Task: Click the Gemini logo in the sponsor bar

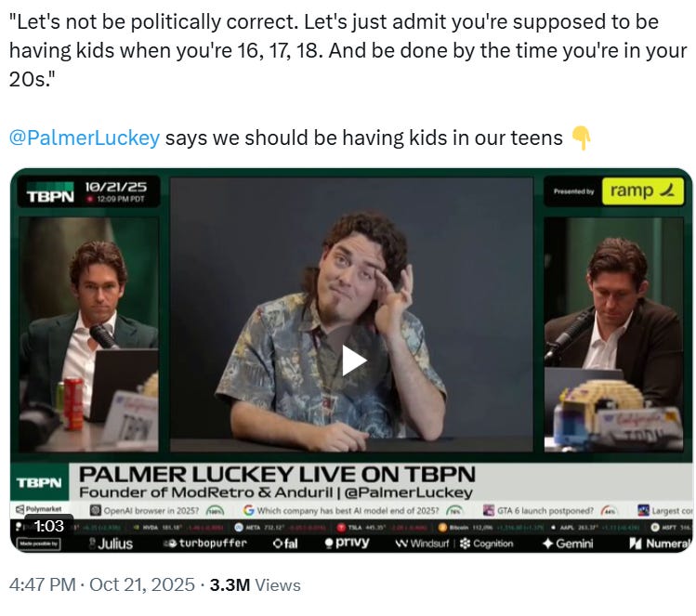Action: point(568,544)
